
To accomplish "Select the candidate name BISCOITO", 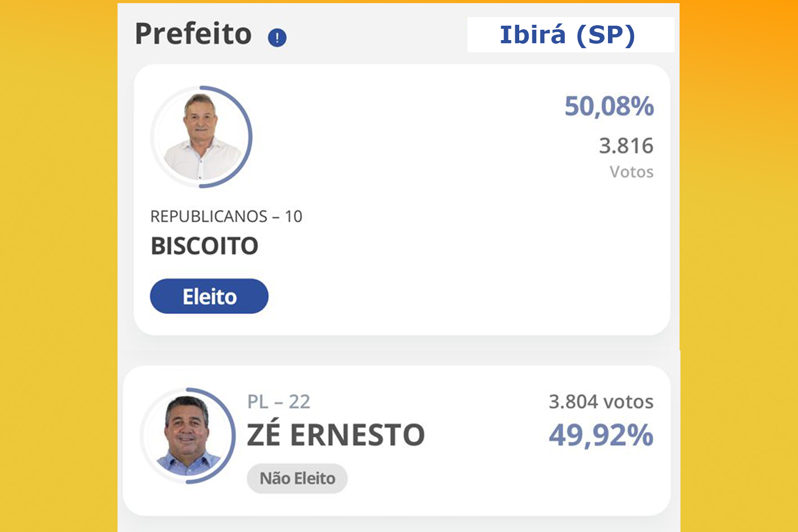I will coord(204,246).
